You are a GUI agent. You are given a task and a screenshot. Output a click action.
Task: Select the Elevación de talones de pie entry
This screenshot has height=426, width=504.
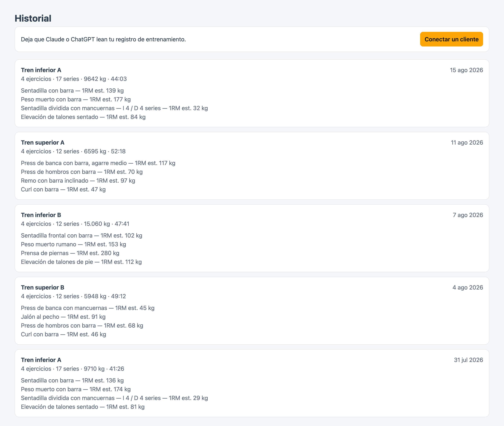pos(81,262)
